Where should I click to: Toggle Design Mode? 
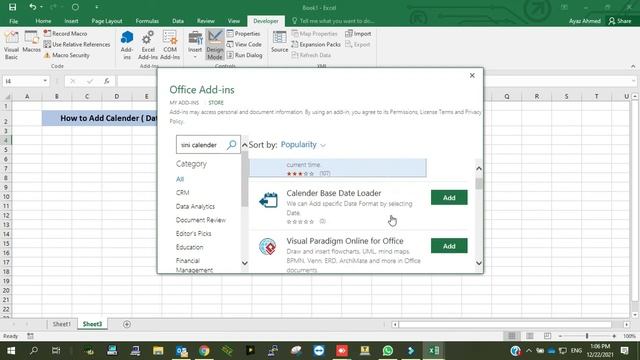215,45
